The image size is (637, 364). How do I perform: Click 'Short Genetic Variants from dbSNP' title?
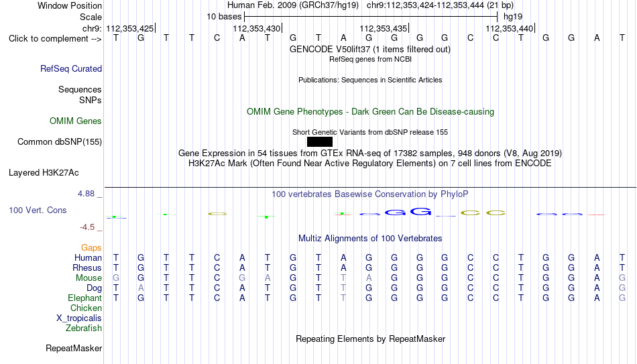(370, 133)
